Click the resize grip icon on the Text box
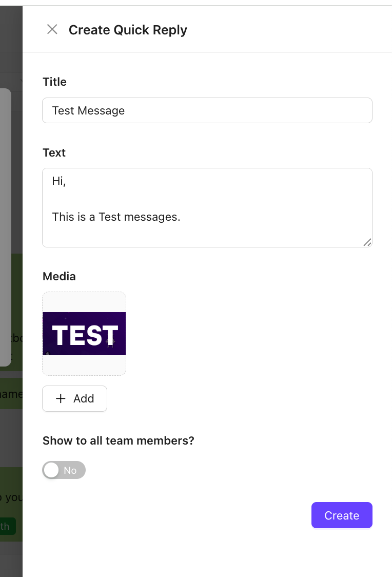The image size is (392, 577). pyautogui.click(x=367, y=242)
